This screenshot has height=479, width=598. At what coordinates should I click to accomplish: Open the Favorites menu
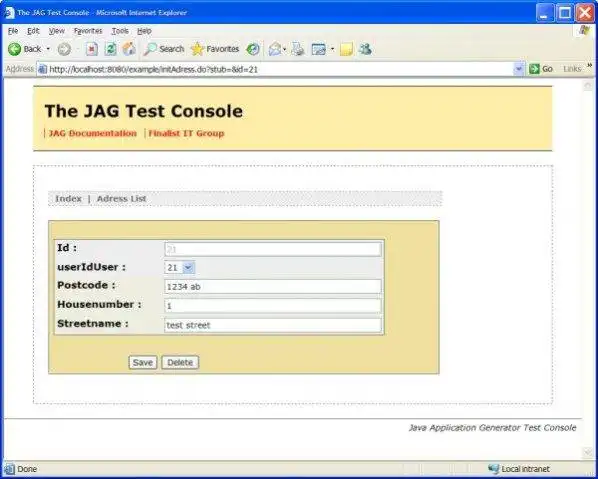tap(88, 31)
